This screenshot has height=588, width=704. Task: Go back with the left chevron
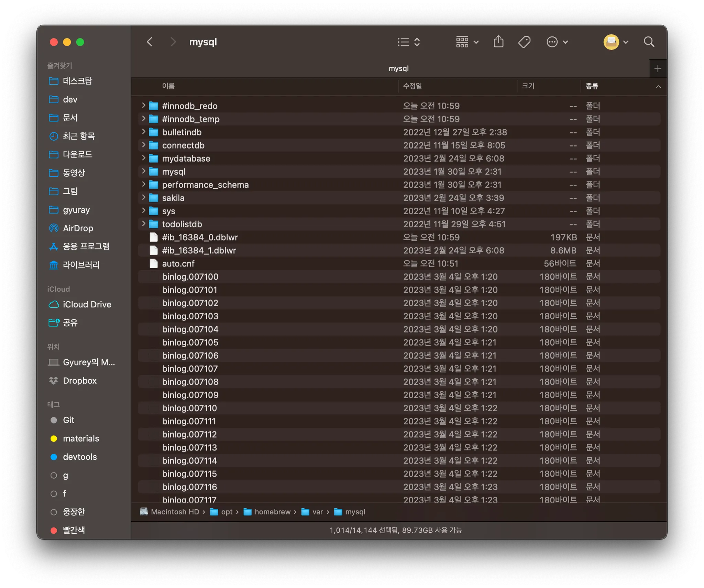coord(150,42)
